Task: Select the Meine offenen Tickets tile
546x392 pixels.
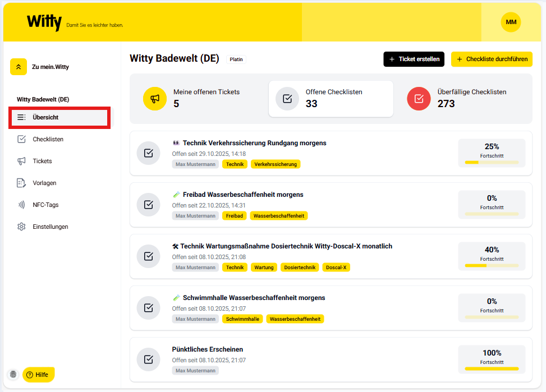Action: pyautogui.click(x=199, y=99)
